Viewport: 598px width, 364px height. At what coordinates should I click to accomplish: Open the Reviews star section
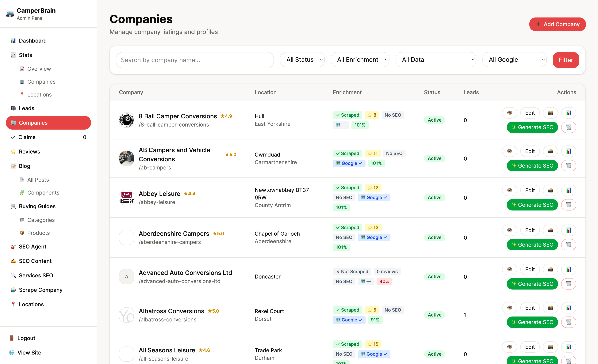(29, 151)
